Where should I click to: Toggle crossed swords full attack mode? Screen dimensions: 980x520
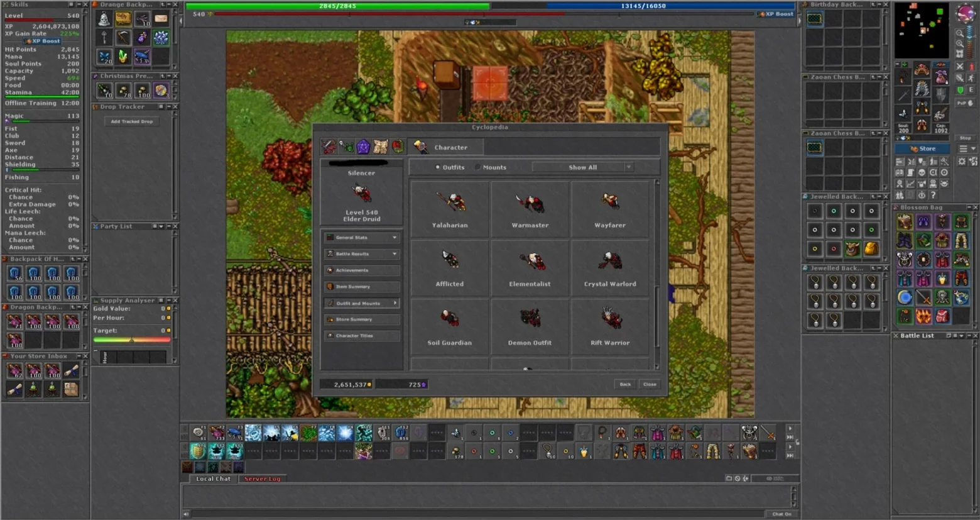pyautogui.click(x=960, y=66)
